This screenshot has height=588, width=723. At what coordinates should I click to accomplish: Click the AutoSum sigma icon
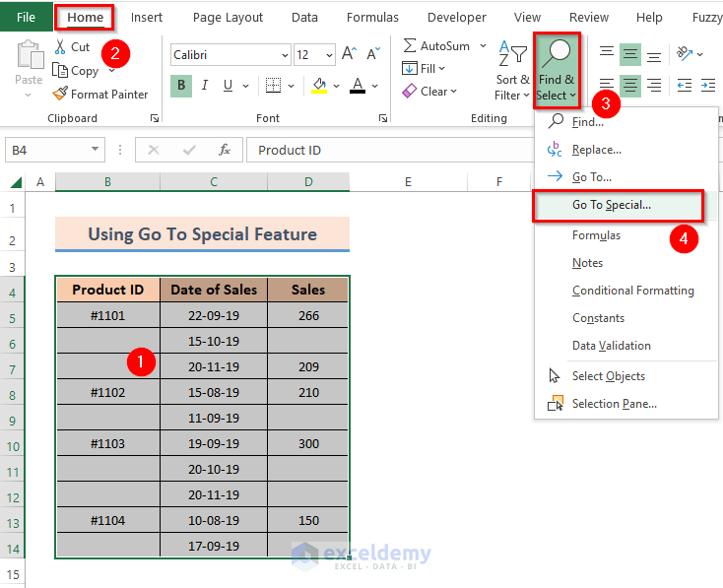pyautogui.click(x=410, y=45)
